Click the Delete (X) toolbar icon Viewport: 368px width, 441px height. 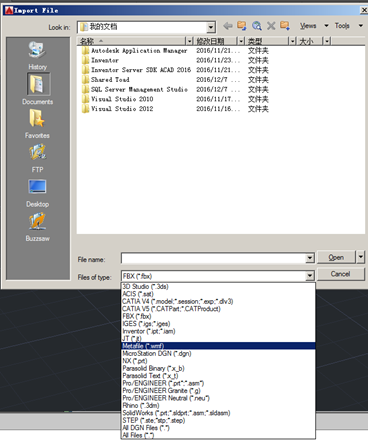(x=271, y=26)
